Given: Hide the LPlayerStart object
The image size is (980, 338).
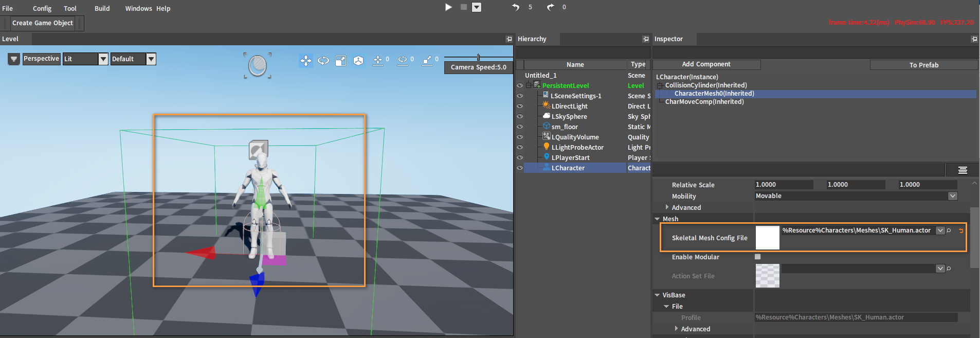Looking at the screenshot, I should click(x=520, y=158).
